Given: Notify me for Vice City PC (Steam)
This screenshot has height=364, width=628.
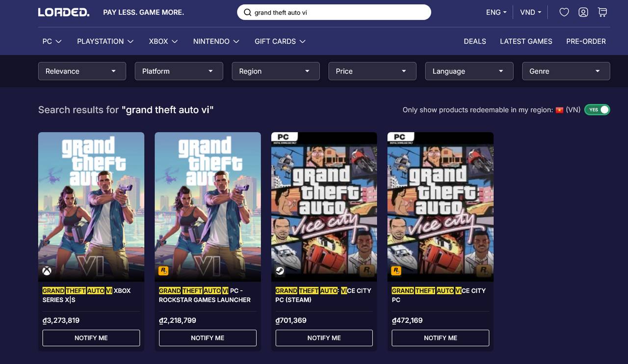Looking at the screenshot, I should (324, 338).
